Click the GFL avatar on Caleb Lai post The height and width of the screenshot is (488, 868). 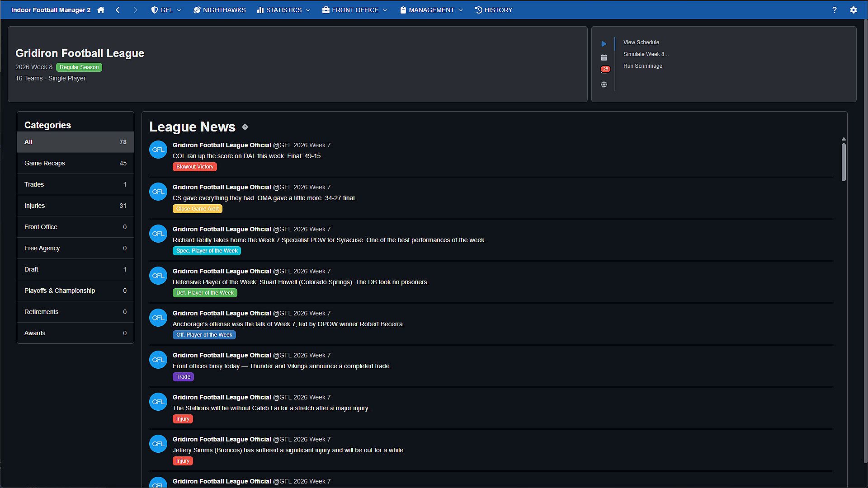[158, 402]
